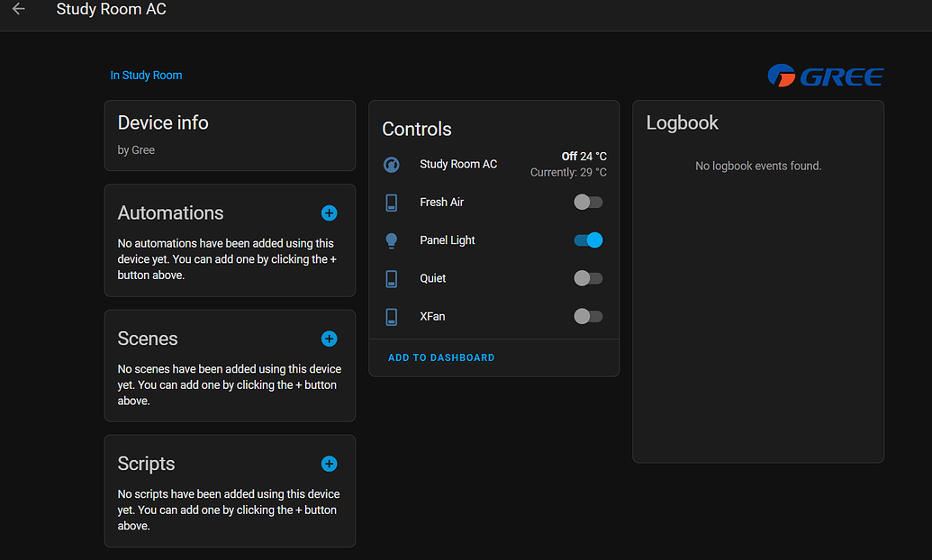Click the Fresh Air device icon
932x560 pixels.
392,203
